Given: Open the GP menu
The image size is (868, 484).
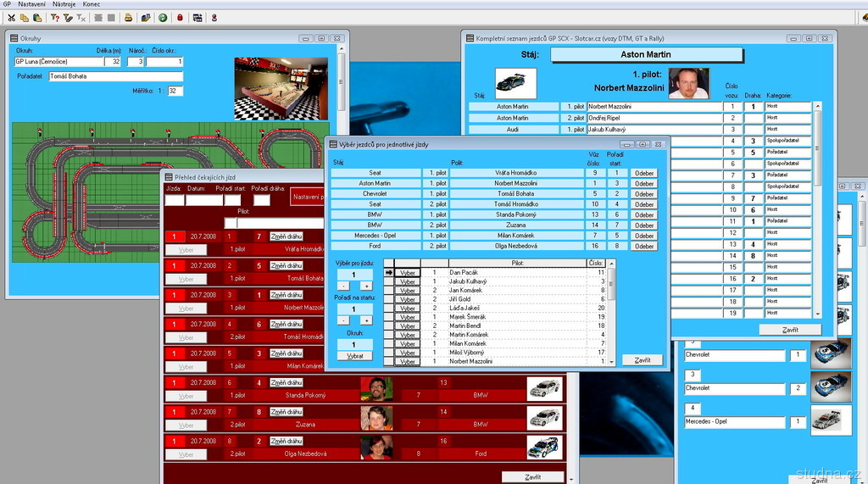Looking at the screenshot, I should coord(7,4).
